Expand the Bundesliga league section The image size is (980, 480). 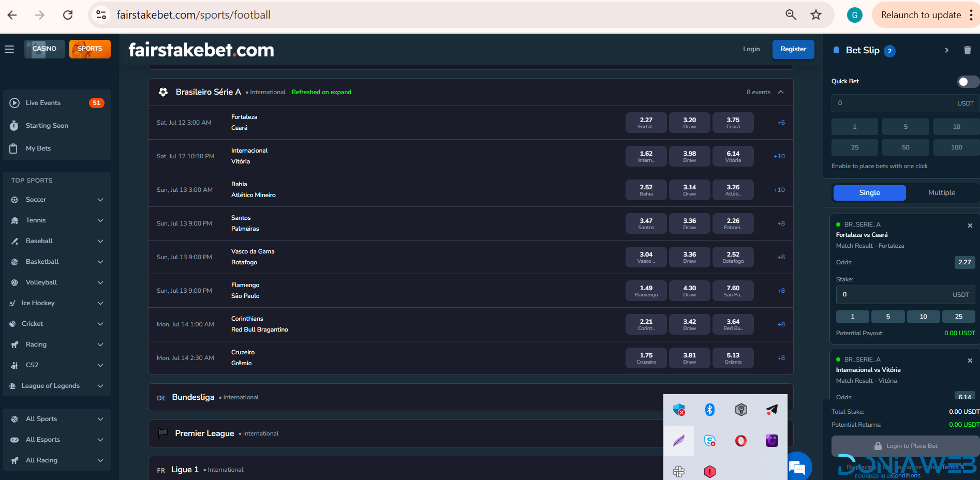pos(470,397)
